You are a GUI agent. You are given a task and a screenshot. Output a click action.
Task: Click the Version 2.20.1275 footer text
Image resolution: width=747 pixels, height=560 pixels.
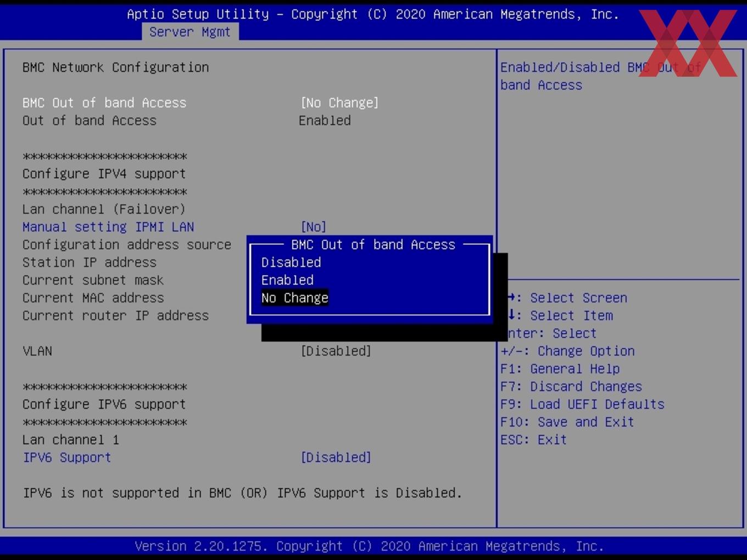click(369, 546)
